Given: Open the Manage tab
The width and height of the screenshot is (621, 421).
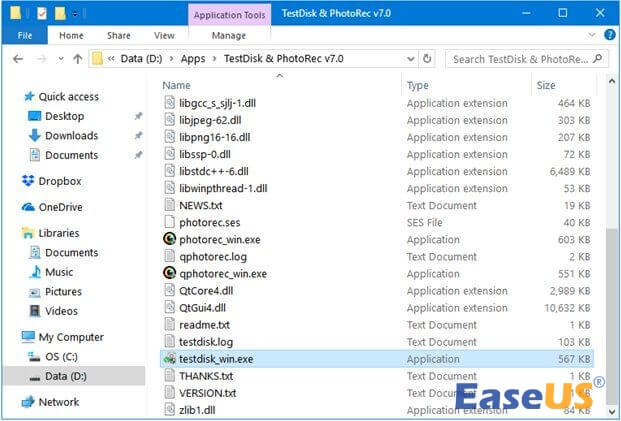Looking at the screenshot, I should [229, 35].
